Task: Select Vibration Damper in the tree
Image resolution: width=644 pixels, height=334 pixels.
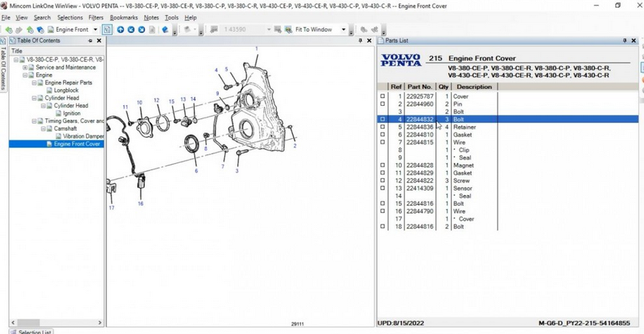Action: pos(83,136)
